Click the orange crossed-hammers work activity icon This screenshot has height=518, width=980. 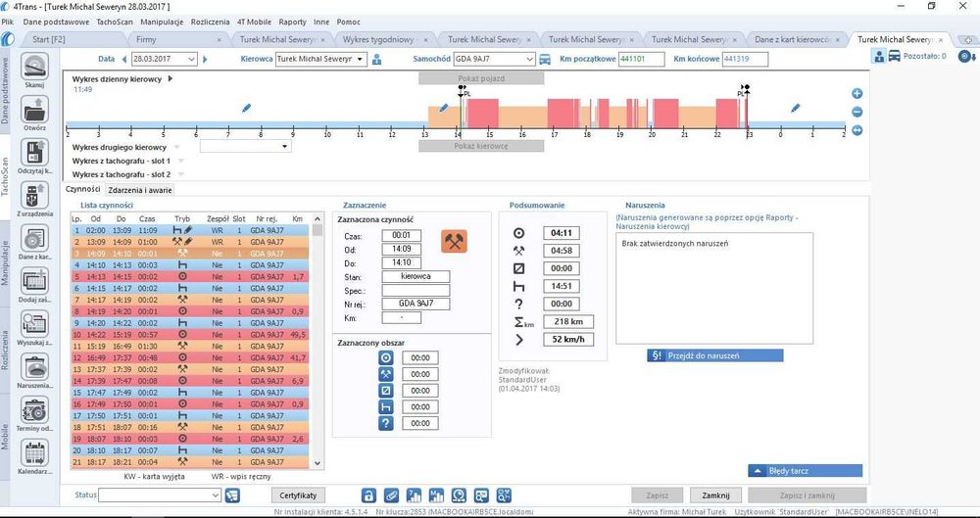[x=455, y=242]
